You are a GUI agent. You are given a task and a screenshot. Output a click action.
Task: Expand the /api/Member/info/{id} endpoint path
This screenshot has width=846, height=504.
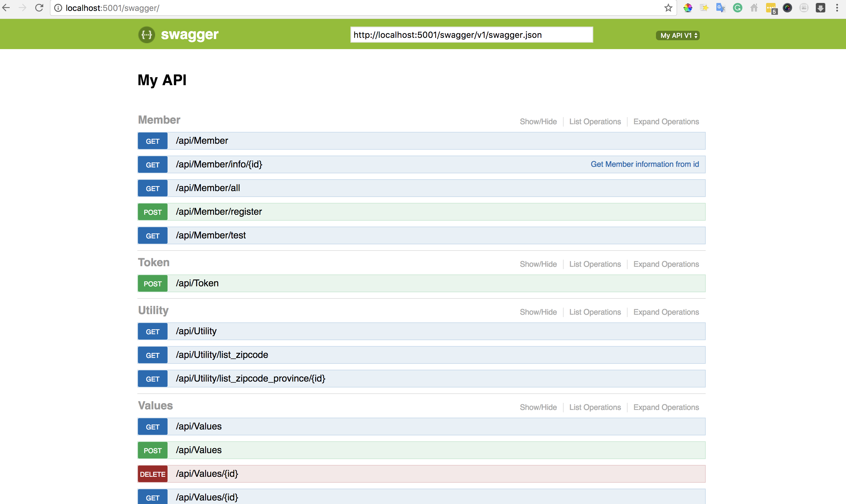click(219, 164)
